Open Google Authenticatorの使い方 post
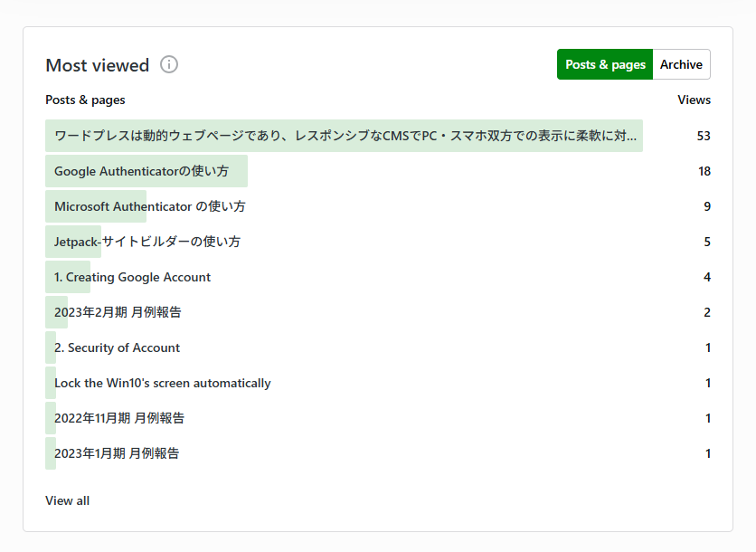This screenshot has height=552, width=756. pos(141,171)
